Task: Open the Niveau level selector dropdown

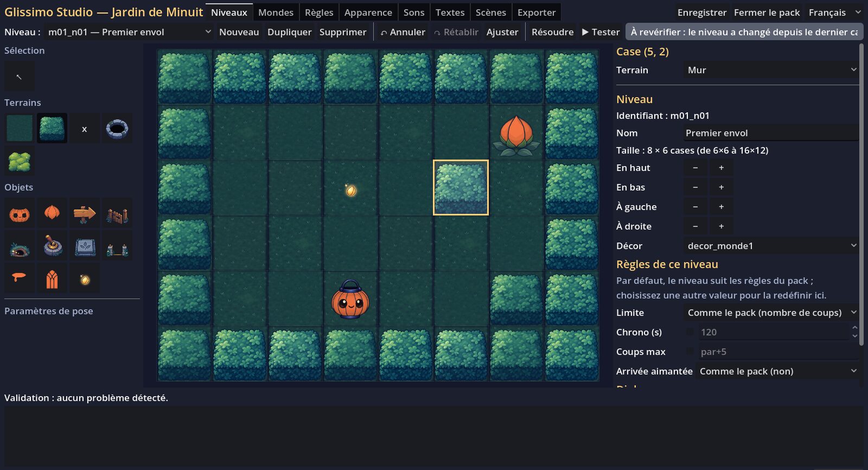Action: (129, 32)
